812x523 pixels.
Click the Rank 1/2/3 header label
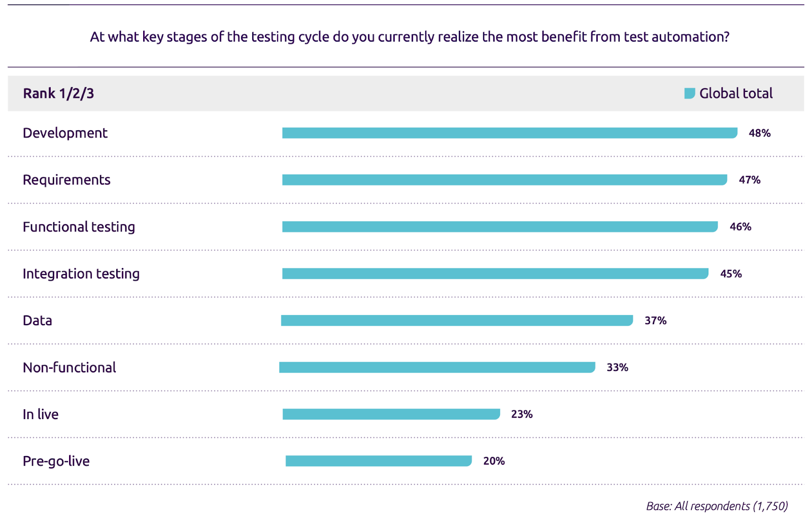(58, 93)
